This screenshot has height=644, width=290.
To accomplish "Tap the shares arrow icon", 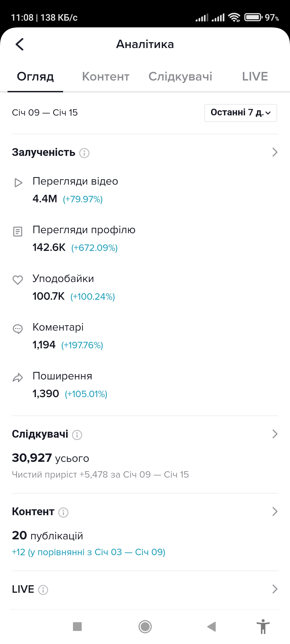I will 18,378.
